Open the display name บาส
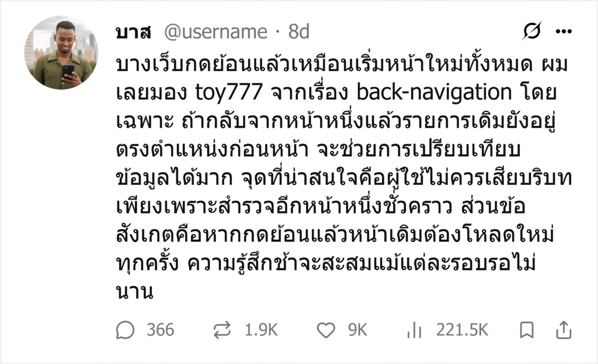Viewport: 598px width, 364px height. coord(134,32)
